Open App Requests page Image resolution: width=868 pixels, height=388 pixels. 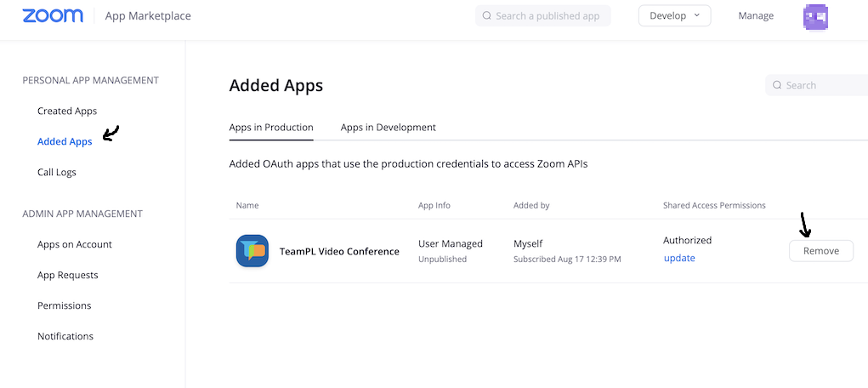(67, 275)
